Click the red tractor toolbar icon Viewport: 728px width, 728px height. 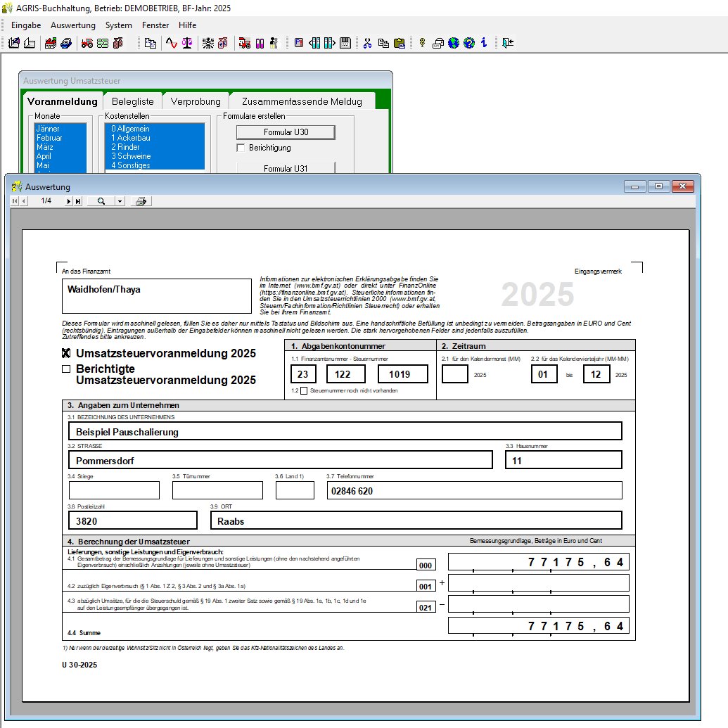(x=87, y=43)
